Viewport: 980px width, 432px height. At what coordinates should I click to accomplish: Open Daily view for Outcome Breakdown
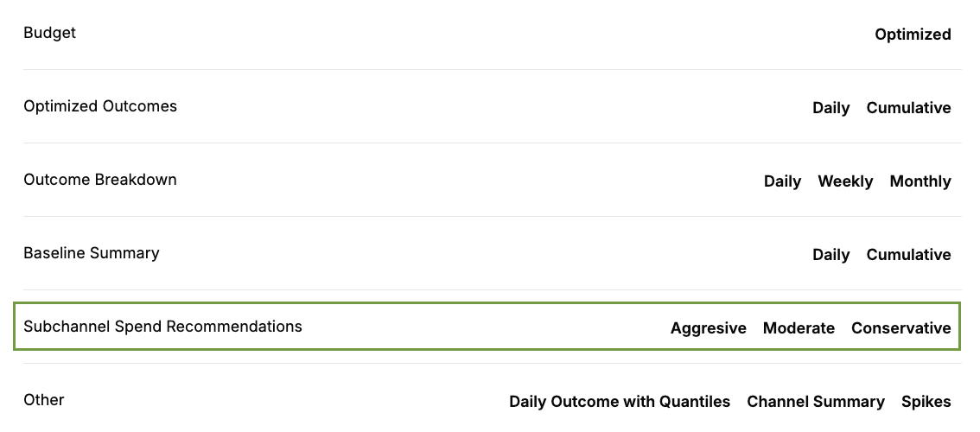(782, 181)
